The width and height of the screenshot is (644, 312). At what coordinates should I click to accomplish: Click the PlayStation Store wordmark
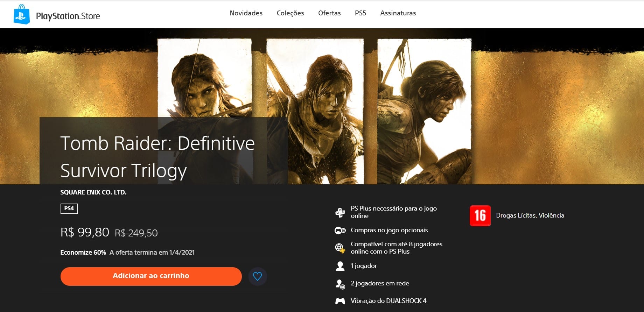coord(68,16)
